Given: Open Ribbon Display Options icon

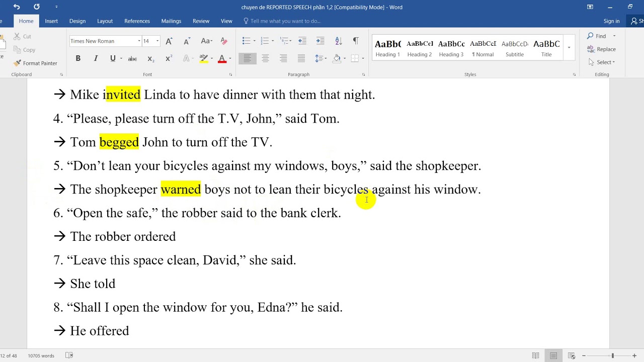Looking at the screenshot, I should [x=590, y=7].
